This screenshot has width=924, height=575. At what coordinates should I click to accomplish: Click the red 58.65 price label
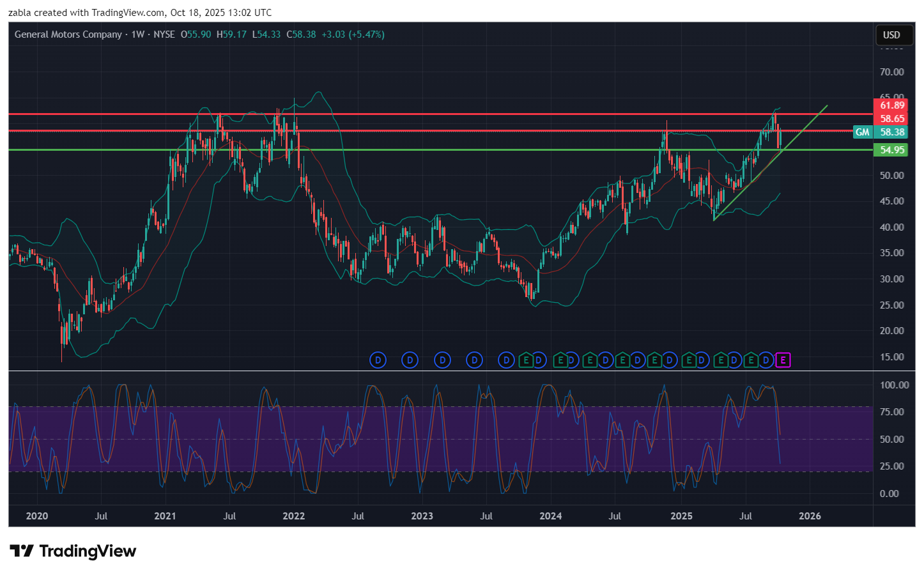click(x=892, y=119)
